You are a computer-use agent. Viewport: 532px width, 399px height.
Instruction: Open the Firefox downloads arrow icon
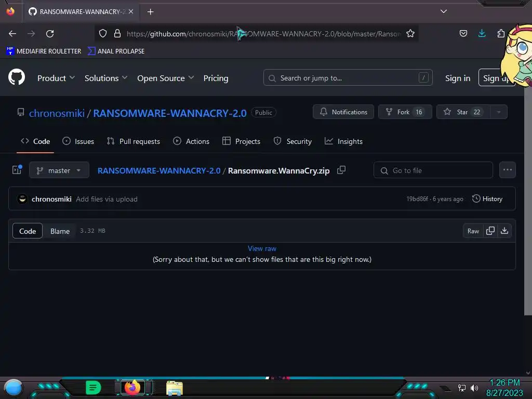(x=482, y=33)
